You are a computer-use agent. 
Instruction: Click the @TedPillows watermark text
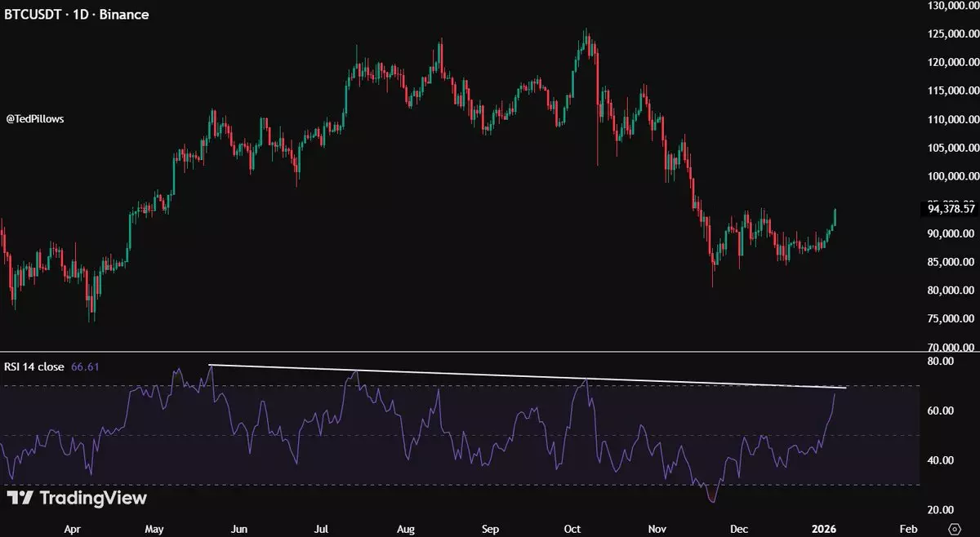coord(35,119)
